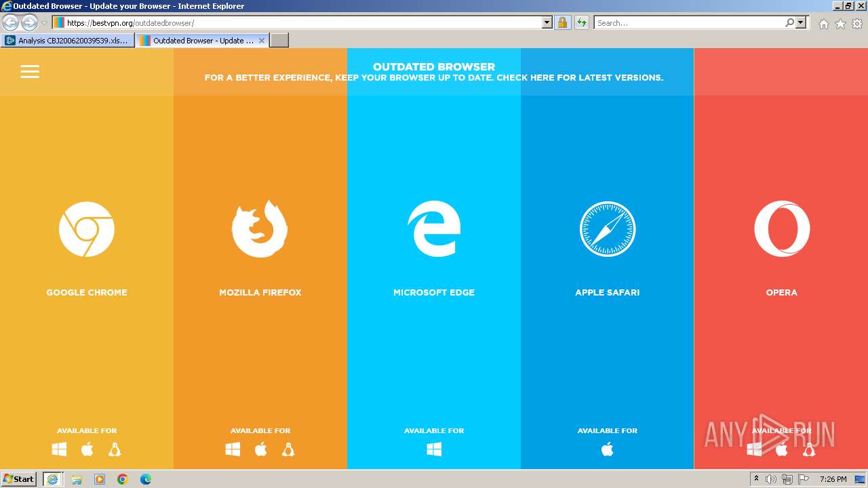Select Linux penguin icon under Opera
Screen dimensions: 868x488
pyautogui.click(x=809, y=449)
